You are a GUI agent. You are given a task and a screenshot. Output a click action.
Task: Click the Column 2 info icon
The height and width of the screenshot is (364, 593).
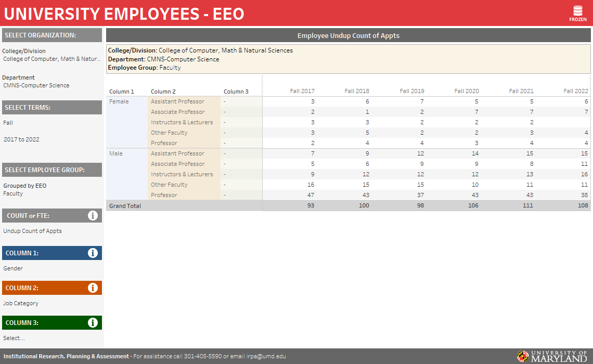[93, 288]
